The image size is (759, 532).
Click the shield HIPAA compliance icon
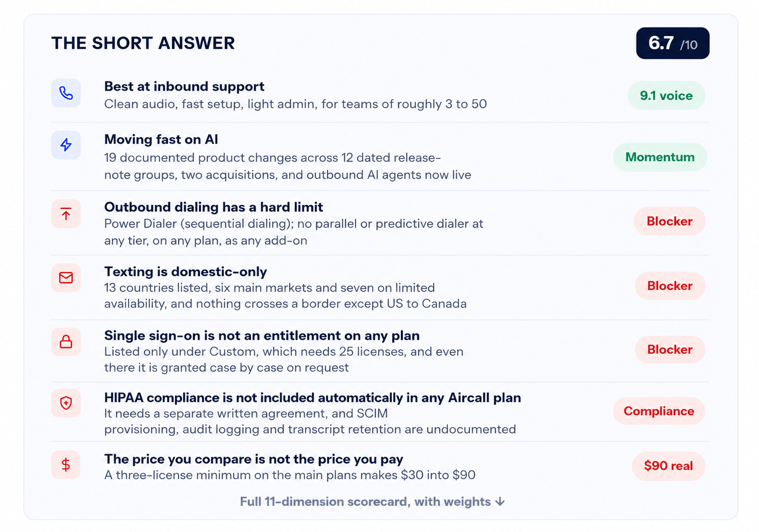66,403
